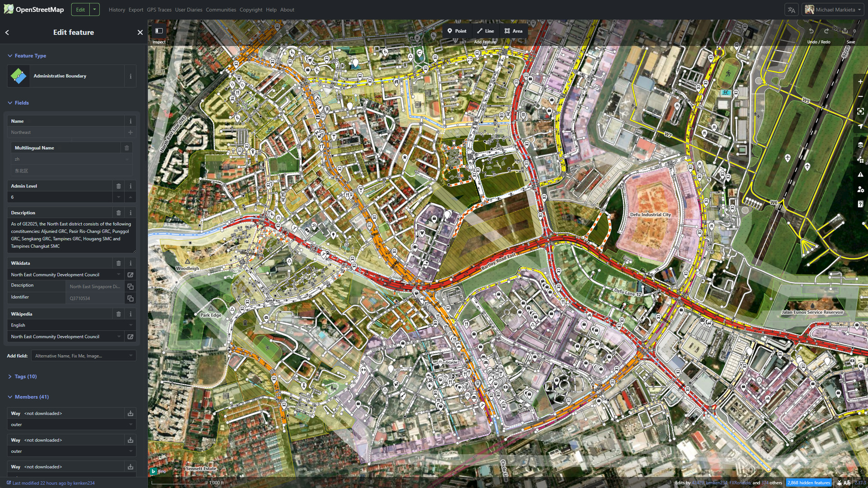The height and width of the screenshot is (488, 868).
Task: Download the first not-downloaded member way
Action: point(130,413)
